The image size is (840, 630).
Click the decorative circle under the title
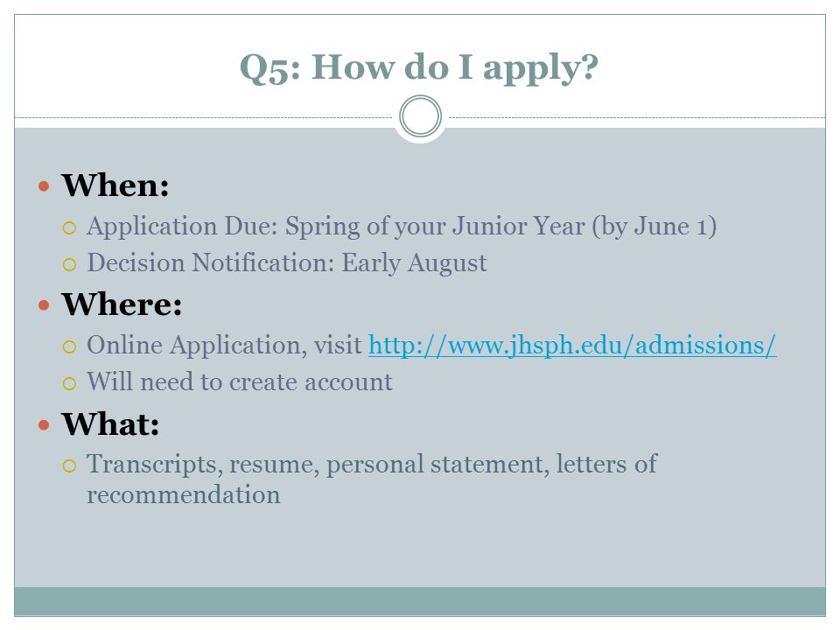[x=421, y=116]
